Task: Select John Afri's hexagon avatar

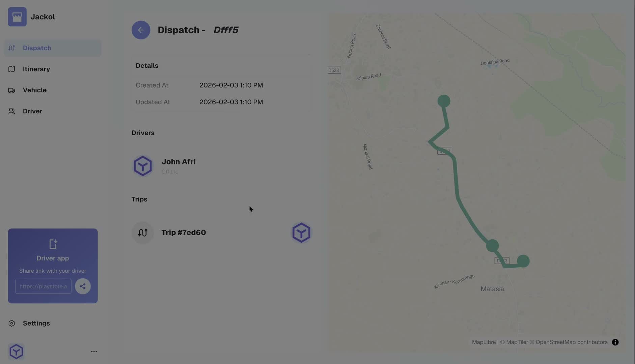Action: pyautogui.click(x=142, y=166)
